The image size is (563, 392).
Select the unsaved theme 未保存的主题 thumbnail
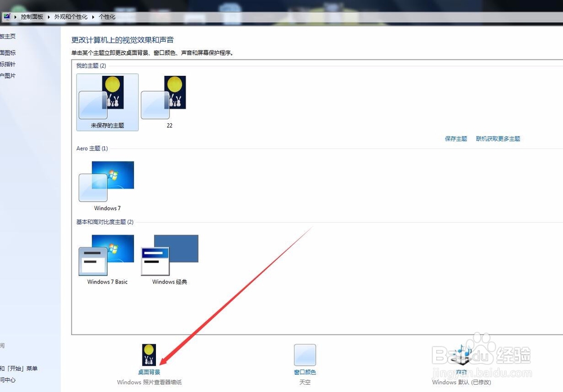(x=108, y=102)
